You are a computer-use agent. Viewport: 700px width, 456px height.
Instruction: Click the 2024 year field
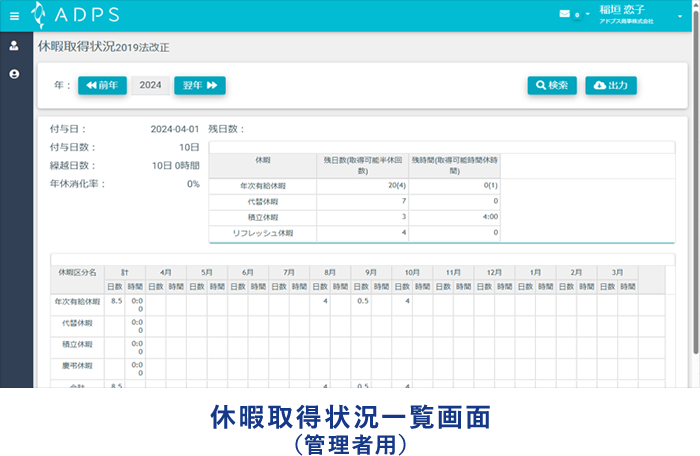150,86
